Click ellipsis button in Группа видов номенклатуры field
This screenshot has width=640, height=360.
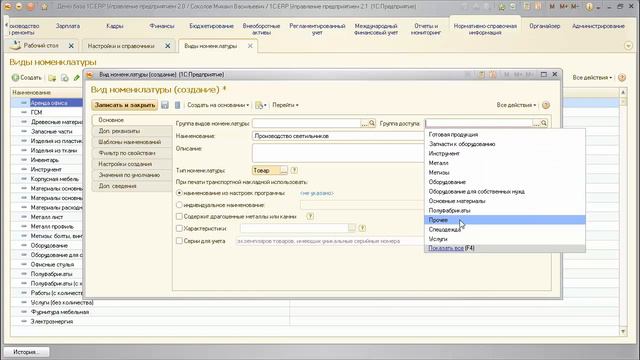[x=364, y=123]
